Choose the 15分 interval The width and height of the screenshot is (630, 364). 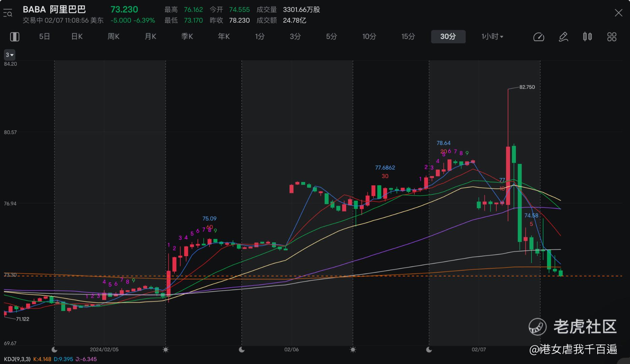pos(408,37)
